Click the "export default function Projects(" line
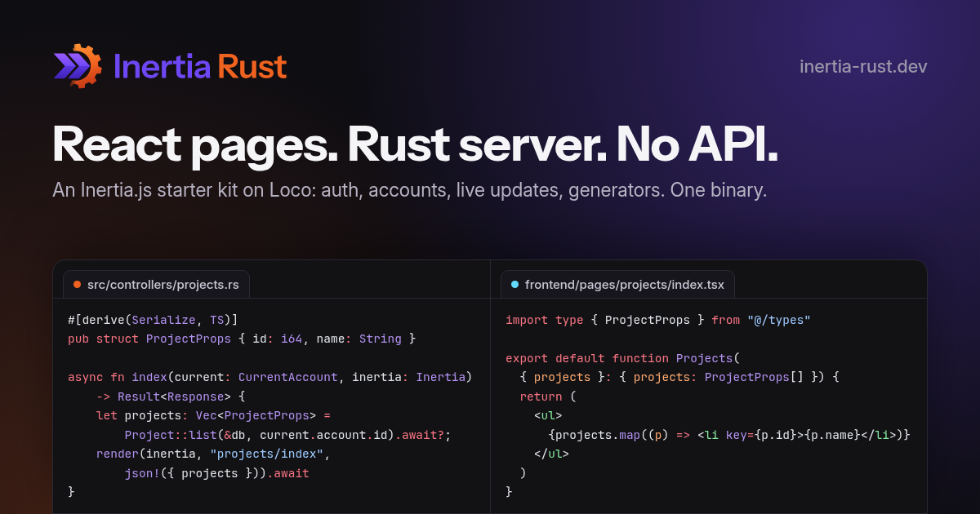 622,358
